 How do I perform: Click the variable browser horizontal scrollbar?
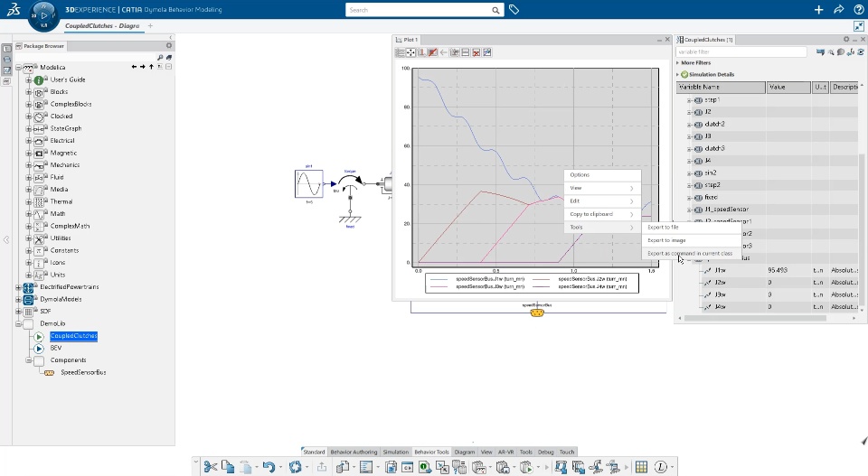755,319
